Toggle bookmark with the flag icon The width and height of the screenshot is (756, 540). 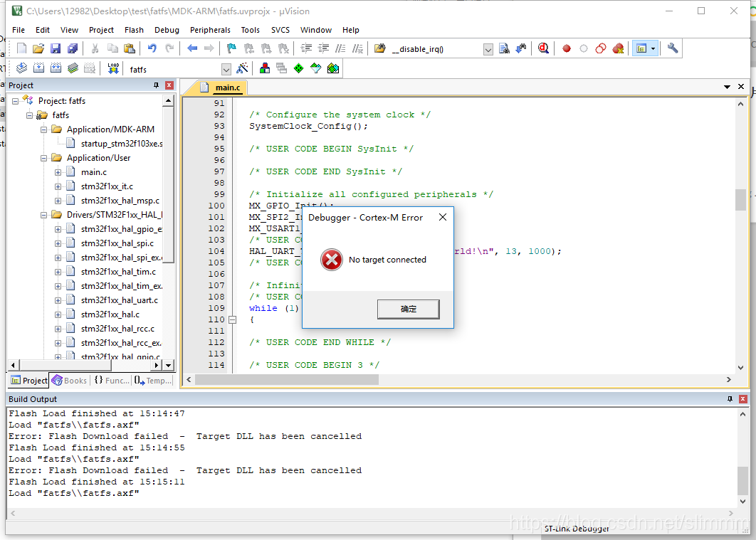231,48
